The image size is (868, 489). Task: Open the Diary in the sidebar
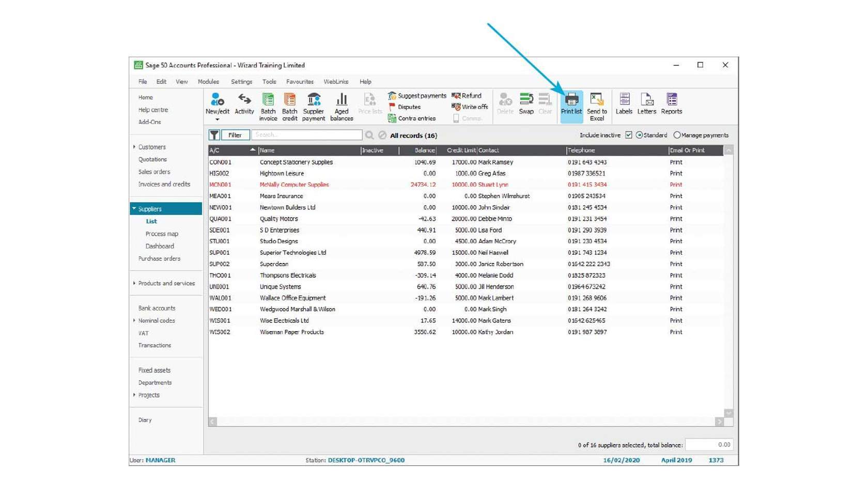coord(145,420)
